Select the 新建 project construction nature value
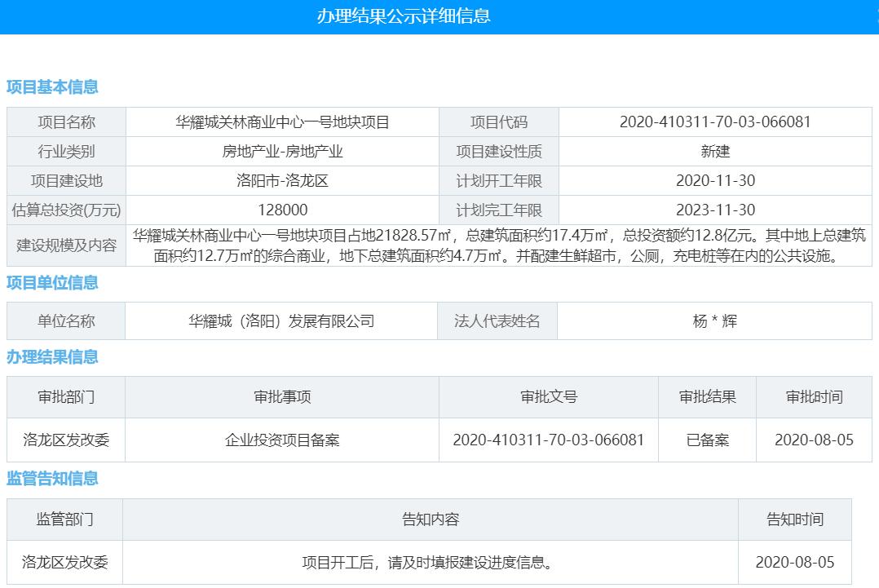This screenshot has width=879, height=588. (718, 151)
